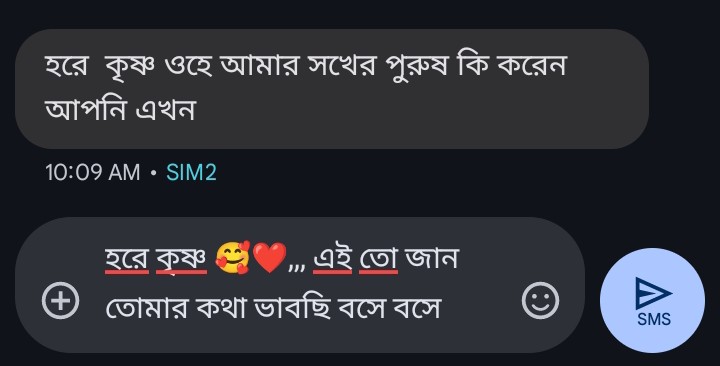720x366 pixels.
Task: Click the underlined word এই in draft
Action: [x=332, y=259]
